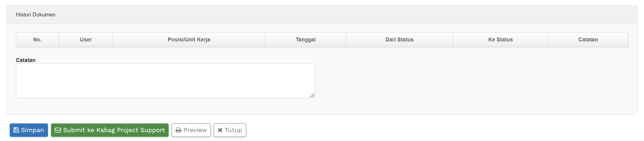The image size is (644, 141).
Task: Click empty panel space right of Catatan textbox
Action: pos(474,81)
